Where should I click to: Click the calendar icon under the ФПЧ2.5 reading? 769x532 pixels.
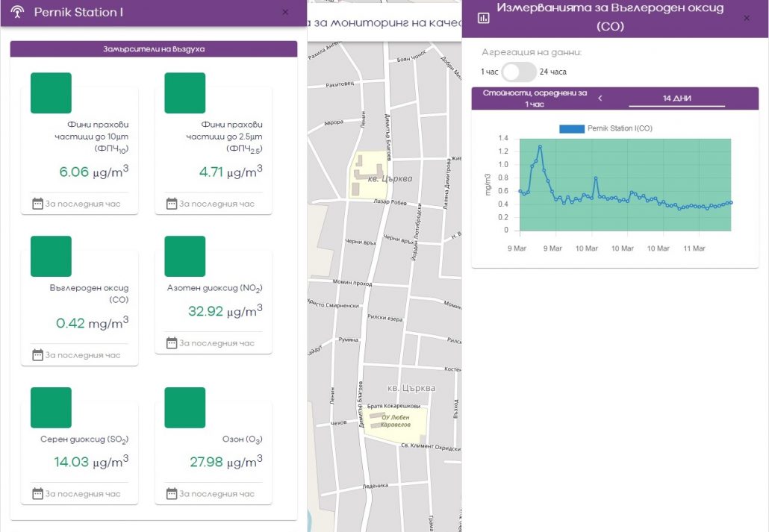pos(172,204)
